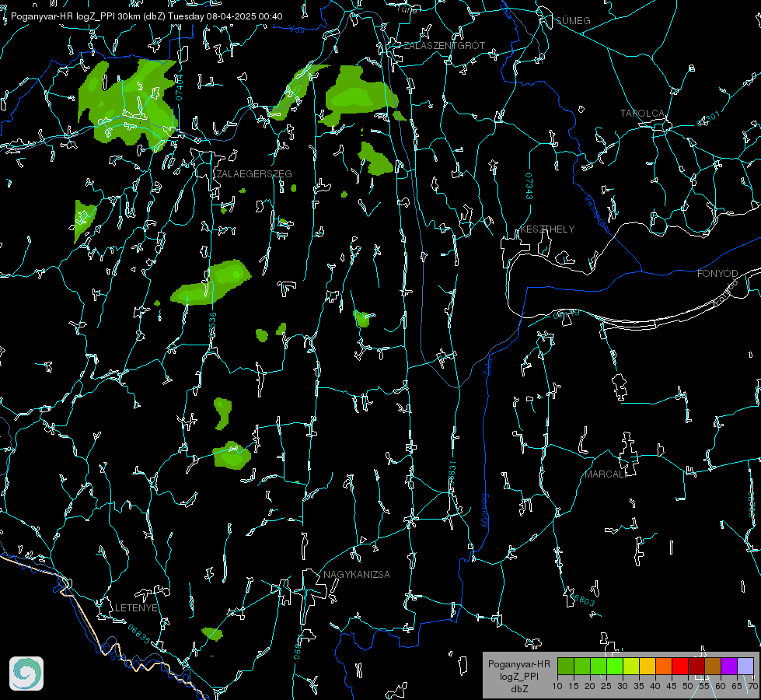The width and height of the screenshot is (761, 700).
Task: Click the LETENYE city label
Action: [136, 607]
